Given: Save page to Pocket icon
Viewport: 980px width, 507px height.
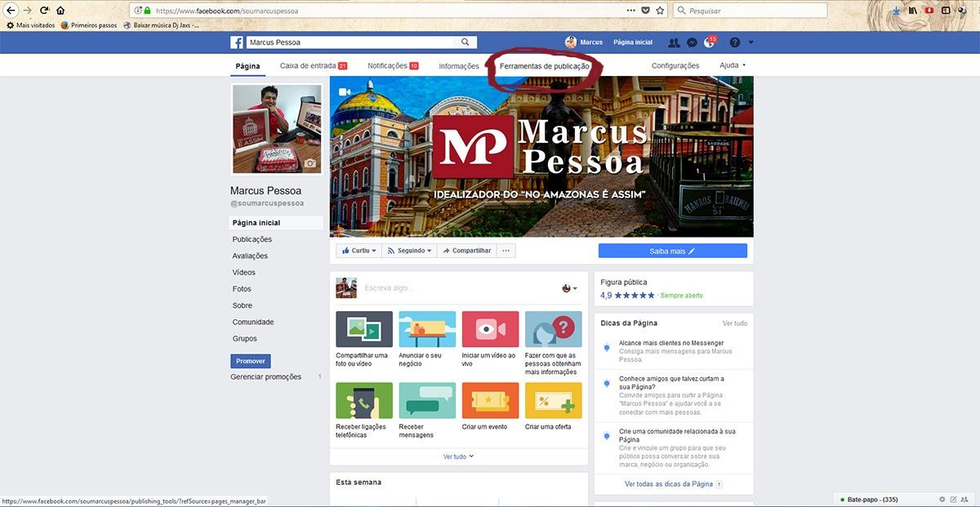Looking at the screenshot, I should (645, 11).
